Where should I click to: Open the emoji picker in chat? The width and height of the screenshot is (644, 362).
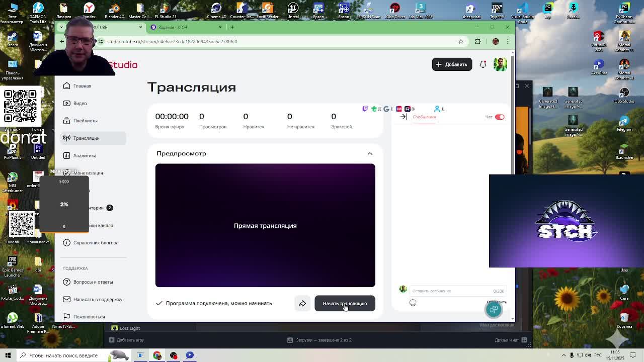413,303
